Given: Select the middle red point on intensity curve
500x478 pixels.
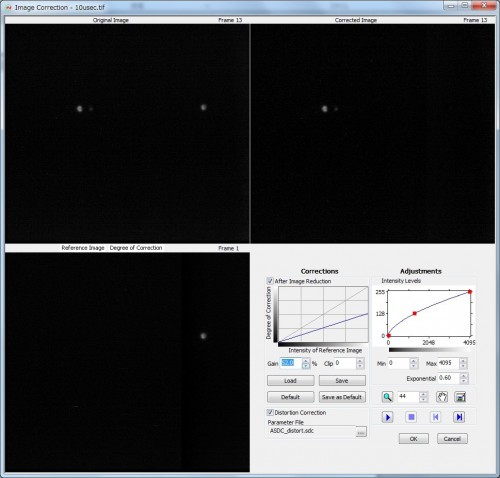Looking at the screenshot, I should 415,313.
